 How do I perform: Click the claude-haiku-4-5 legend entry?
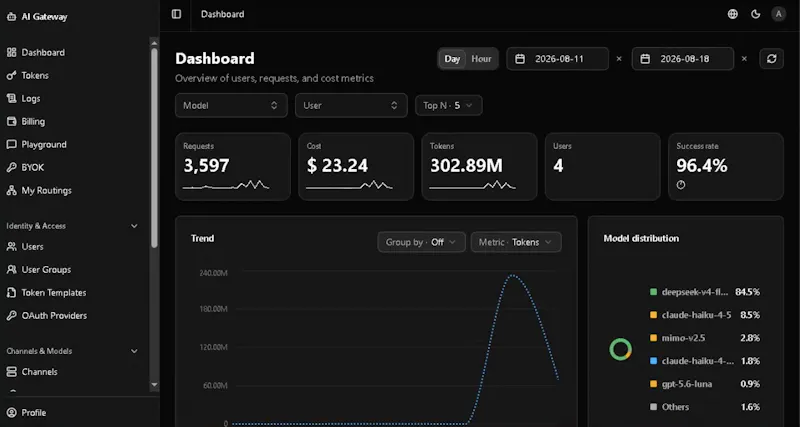(696, 315)
